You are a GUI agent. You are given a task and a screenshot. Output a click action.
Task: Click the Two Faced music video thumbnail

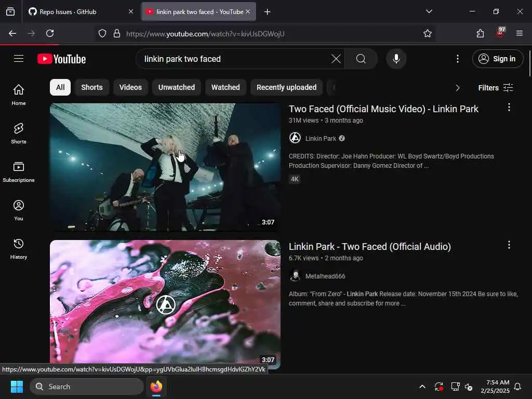coord(165,167)
